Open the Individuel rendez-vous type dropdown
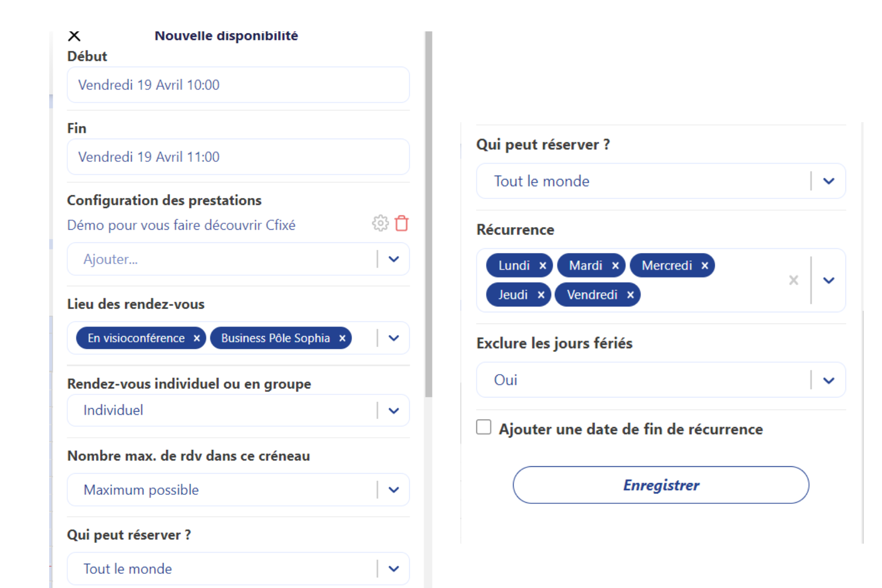 point(393,411)
